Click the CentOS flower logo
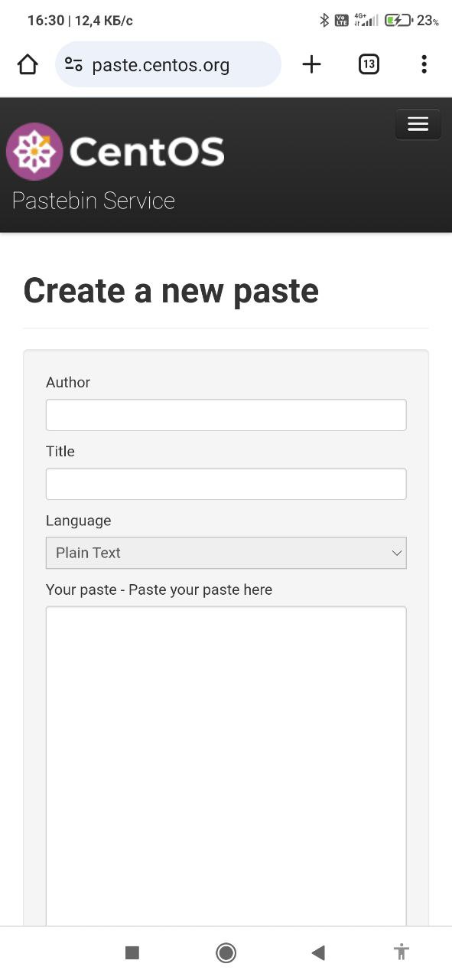452x980 pixels. pos(34,152)
